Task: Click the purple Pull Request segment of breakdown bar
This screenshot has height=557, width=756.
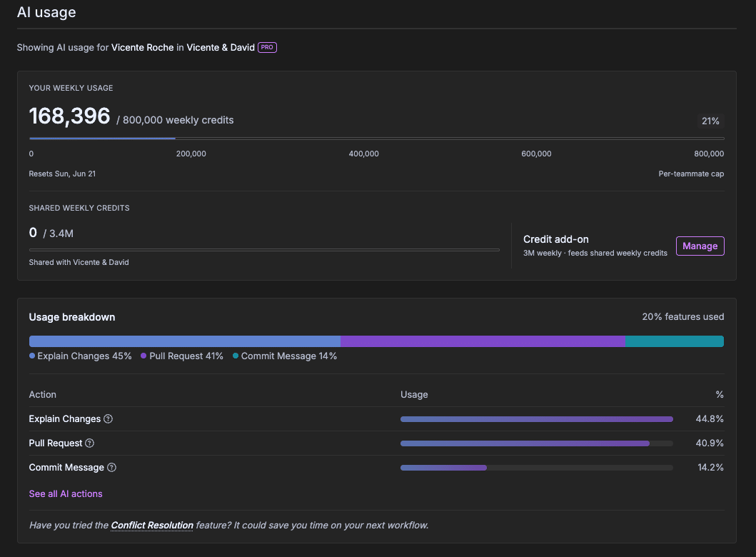Action: pos(483,341)
